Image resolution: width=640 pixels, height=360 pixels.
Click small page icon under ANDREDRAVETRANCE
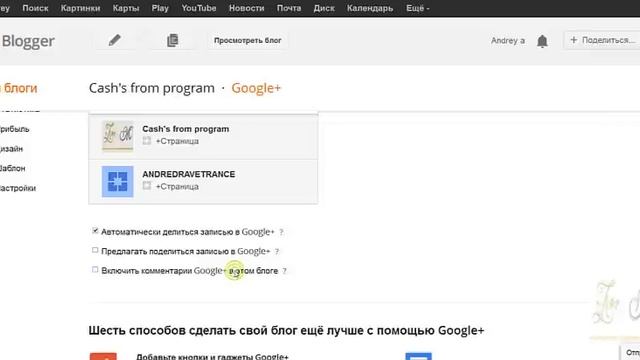[147, 186]
